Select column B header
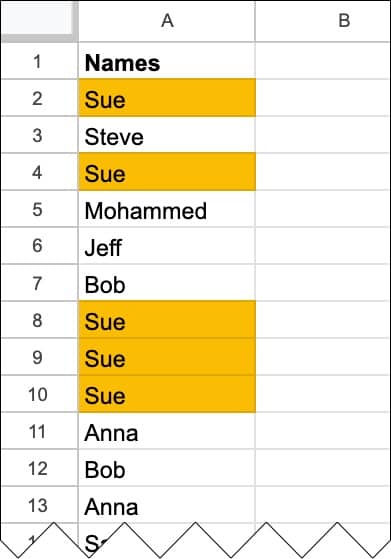391x559 pixels. [323, 21]
